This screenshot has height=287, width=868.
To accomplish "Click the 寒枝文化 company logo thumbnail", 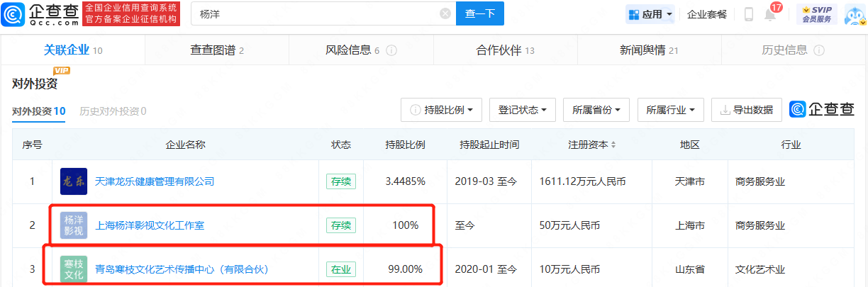I will tap(74, 269).
